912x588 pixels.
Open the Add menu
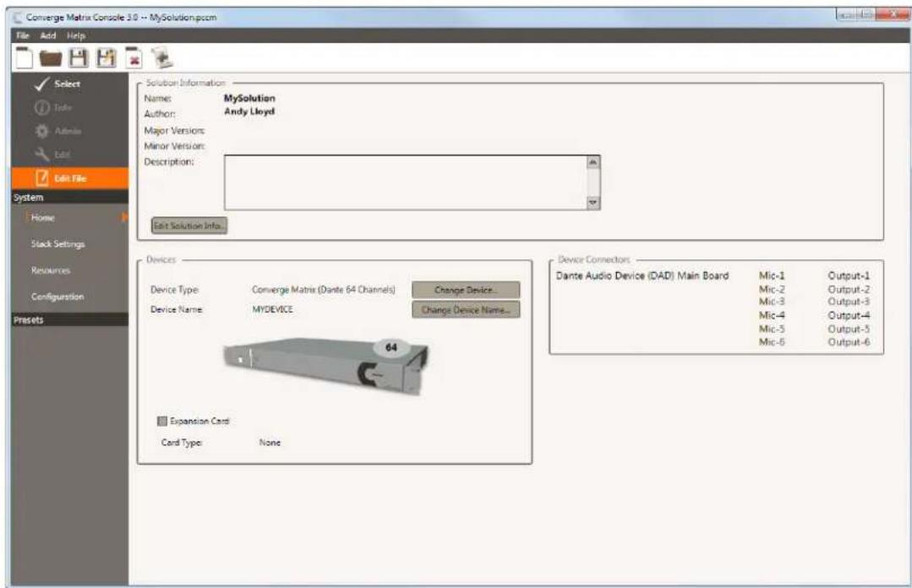(48, 35)
